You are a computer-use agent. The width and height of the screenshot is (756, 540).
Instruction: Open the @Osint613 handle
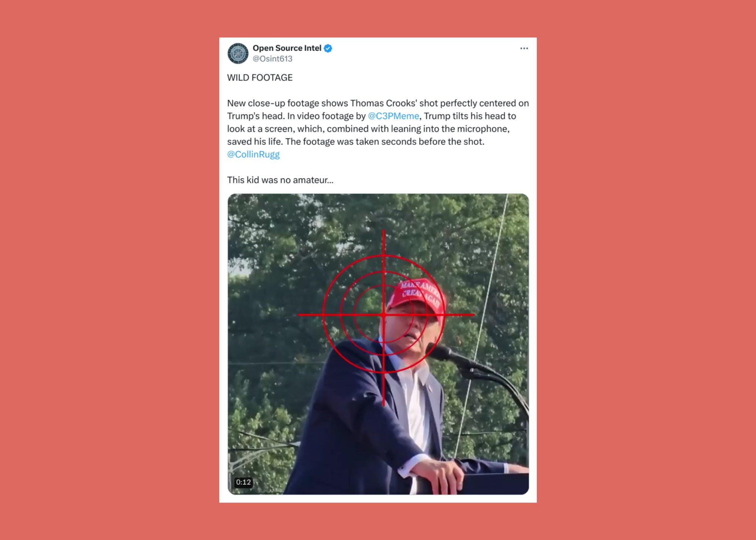point(273,59)
